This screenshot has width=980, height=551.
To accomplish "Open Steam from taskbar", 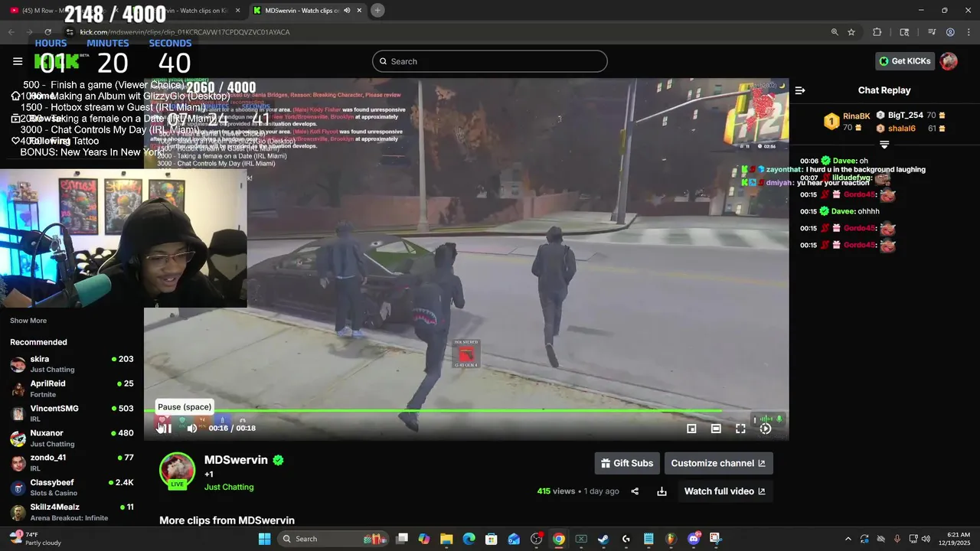I will point(603,539).
